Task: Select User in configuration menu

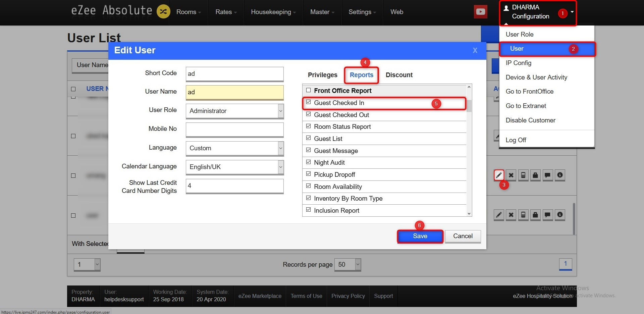Action: coord(547,49)
